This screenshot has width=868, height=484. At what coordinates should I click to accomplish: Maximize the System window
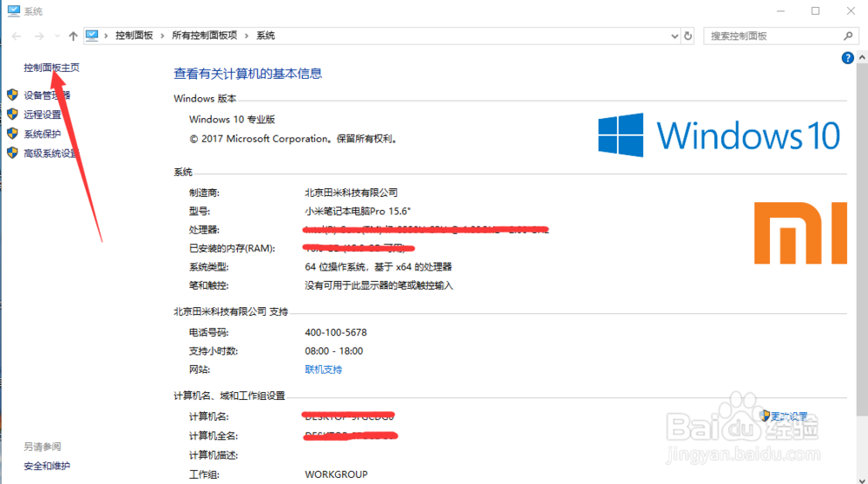click(x=815, y=11)
